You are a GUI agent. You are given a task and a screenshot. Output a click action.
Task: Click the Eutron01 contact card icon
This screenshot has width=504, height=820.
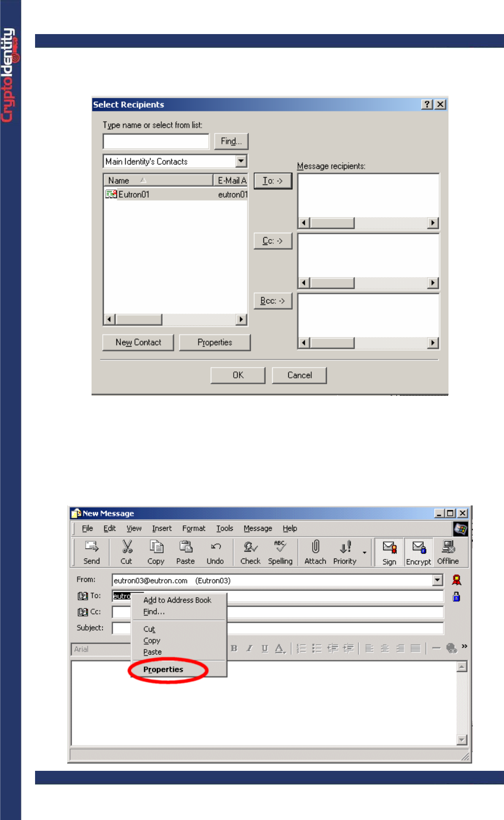pyautogui.click(x=111, y=194)
